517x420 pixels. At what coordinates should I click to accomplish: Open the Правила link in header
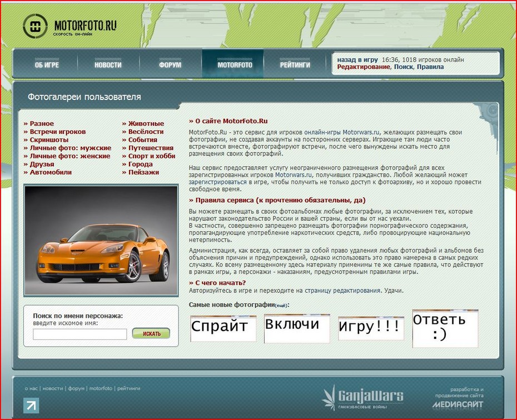point(430,67)
